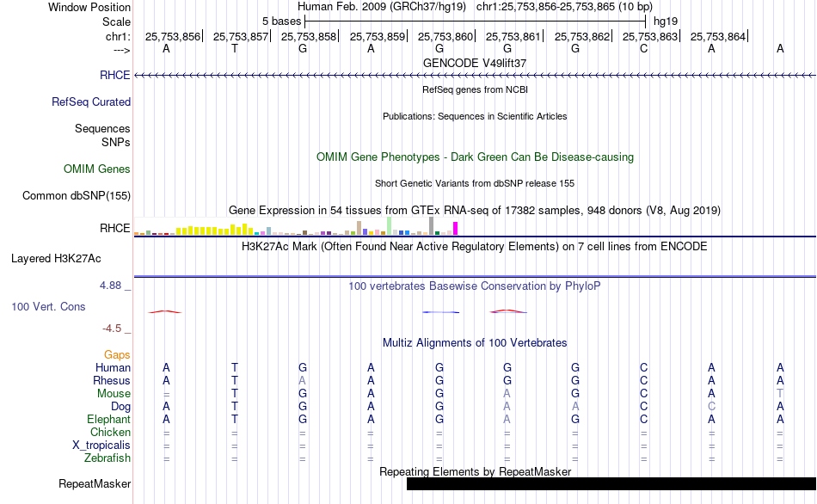Screen dimensions: 817x504
Task: Click the chr1: label left of the position ruler
Action: coord(118,36)
